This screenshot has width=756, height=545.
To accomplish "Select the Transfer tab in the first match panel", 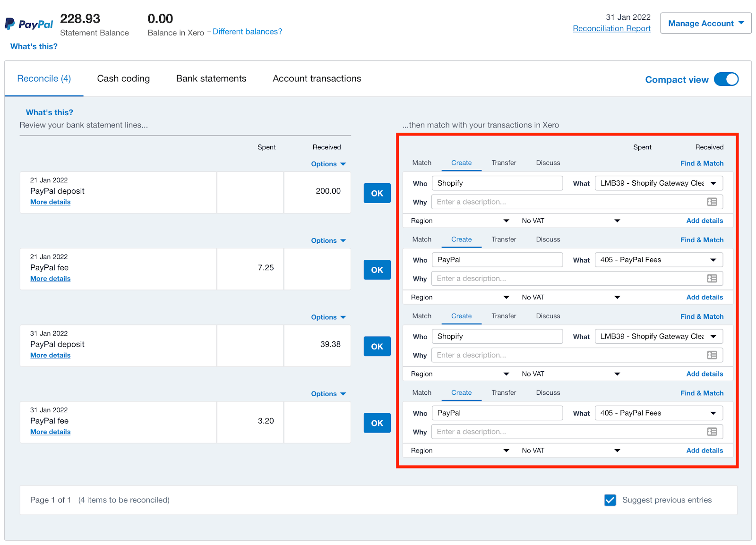I will click(x=503, y=162).
